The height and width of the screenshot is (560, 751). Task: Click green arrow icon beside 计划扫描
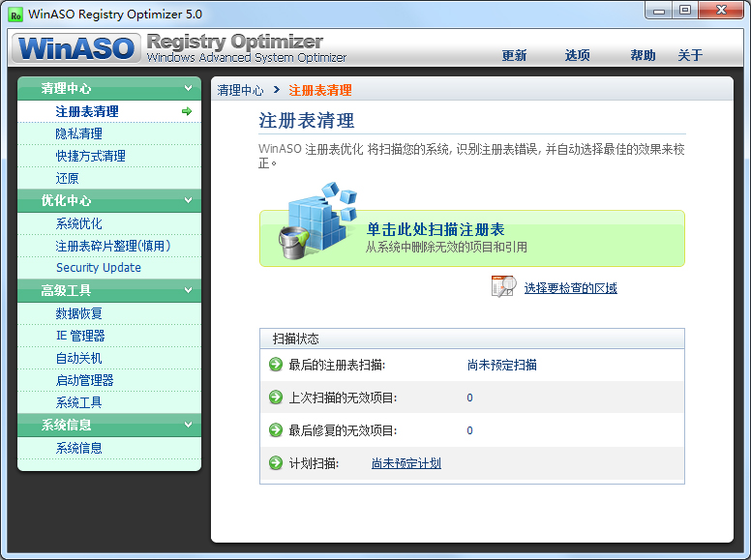276,463
